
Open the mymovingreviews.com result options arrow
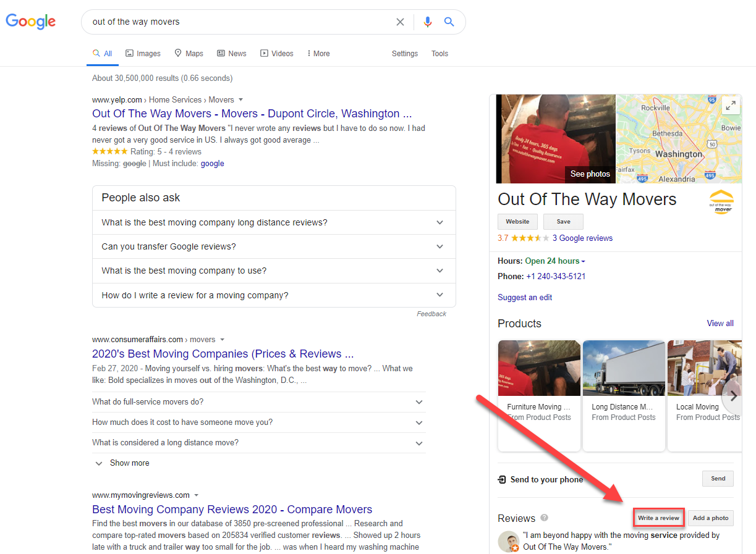point(197,495)
